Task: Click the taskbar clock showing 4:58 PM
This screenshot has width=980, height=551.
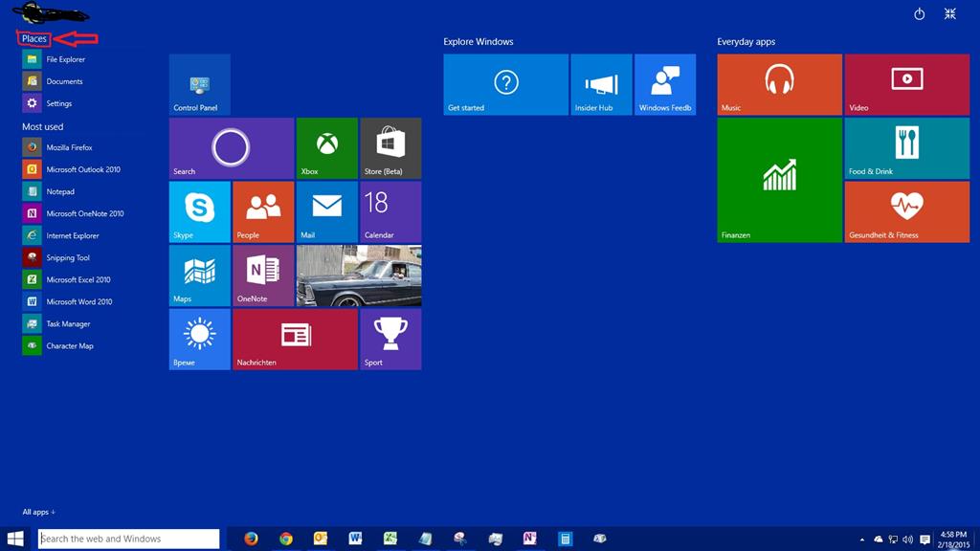Action: 954,540
